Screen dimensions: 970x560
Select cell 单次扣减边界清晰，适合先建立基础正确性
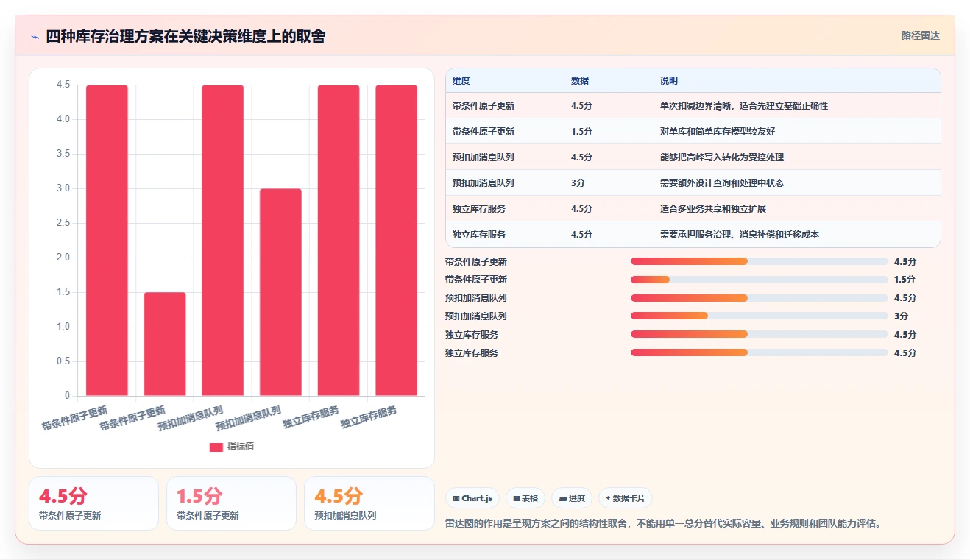click(x=744, y=106)
